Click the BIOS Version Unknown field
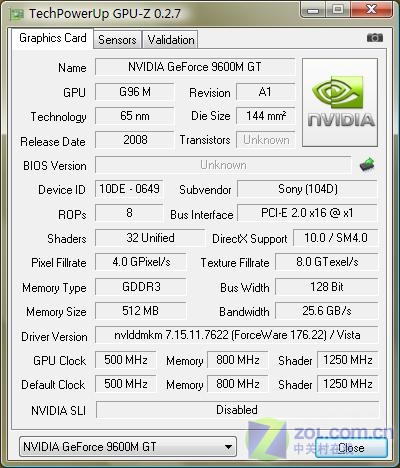 pos(223,165)
